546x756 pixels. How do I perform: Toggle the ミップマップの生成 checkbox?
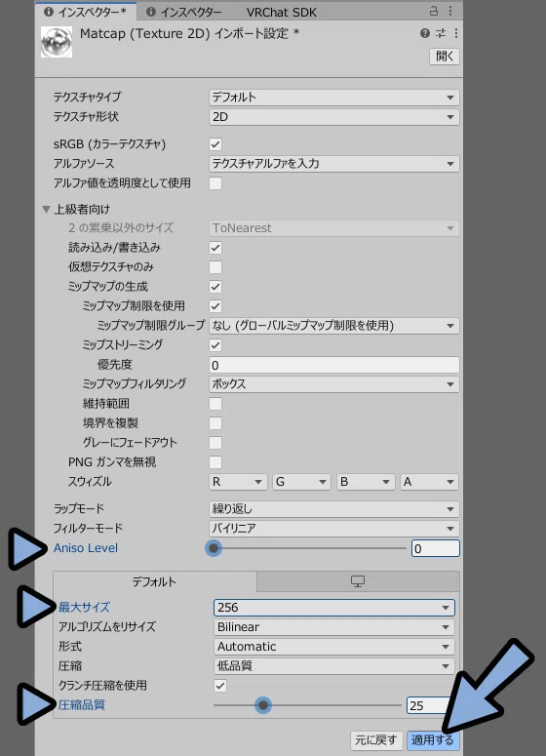215,287
